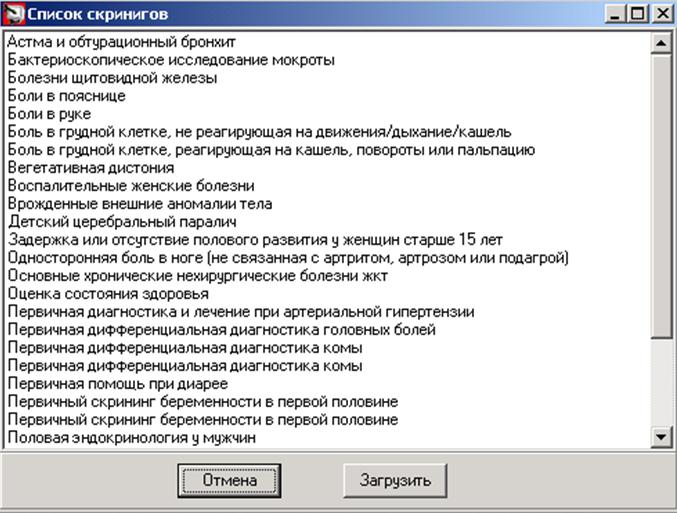Image resolution: width=677 pixels, height=513 pixels.
Task: Pick Детский церебральный паралич entry
Action: pos(122,222)
